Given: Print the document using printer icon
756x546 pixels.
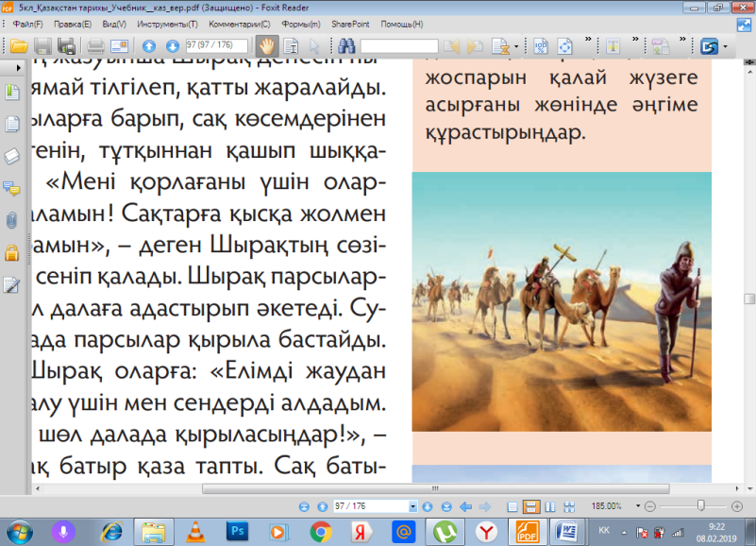Looking at the screenshot, I should click(95, 46).
